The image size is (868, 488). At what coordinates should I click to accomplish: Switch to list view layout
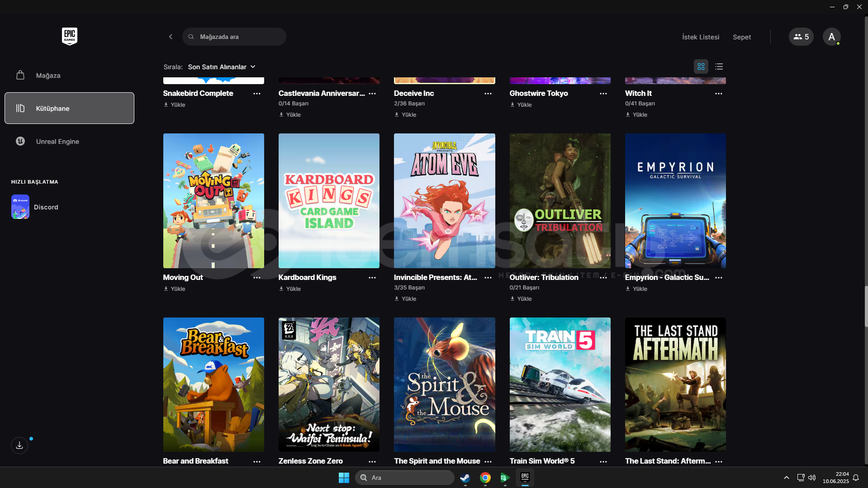719,66
